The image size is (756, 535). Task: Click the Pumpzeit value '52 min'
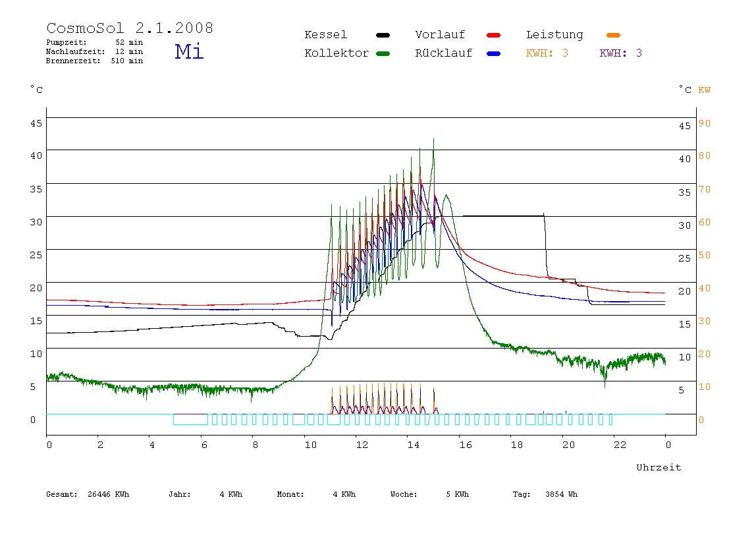[129, 42]
